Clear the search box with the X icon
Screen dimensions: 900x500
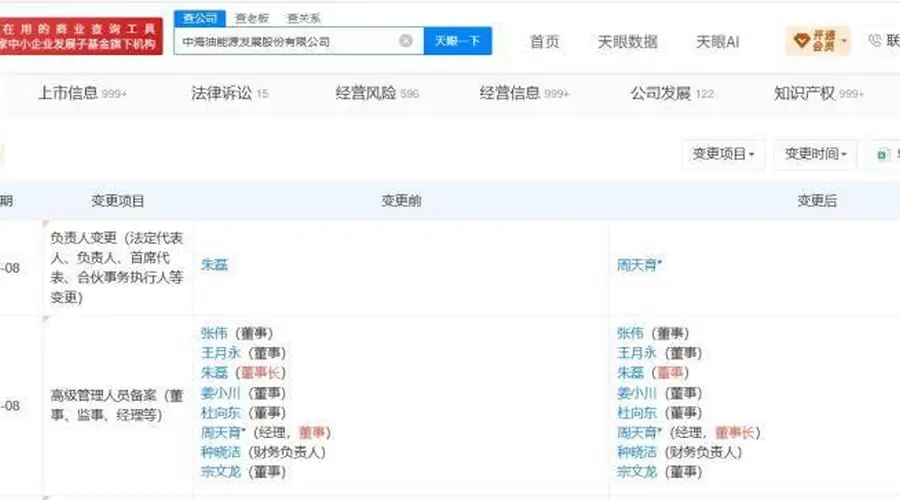406,41
